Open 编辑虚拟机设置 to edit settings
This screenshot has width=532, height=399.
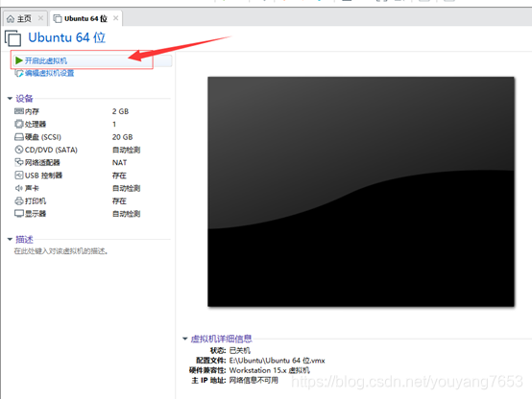pos(50,73)
